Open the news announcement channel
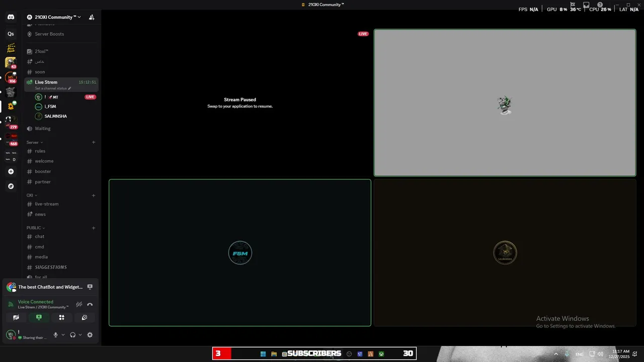644x362 pixels. pyautogui.click(x=61, y=214)
